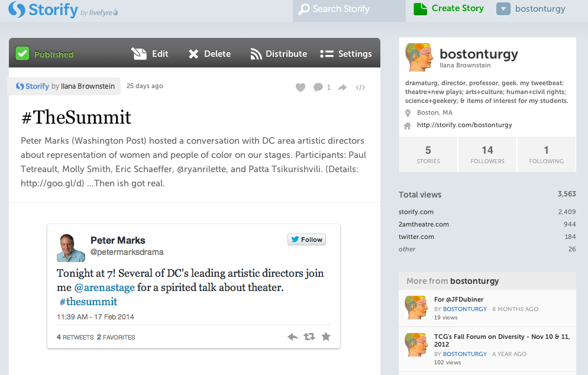Click the Published status label
Screen dimensions: 588x375
pyautogui.click(x=54, y=54)
